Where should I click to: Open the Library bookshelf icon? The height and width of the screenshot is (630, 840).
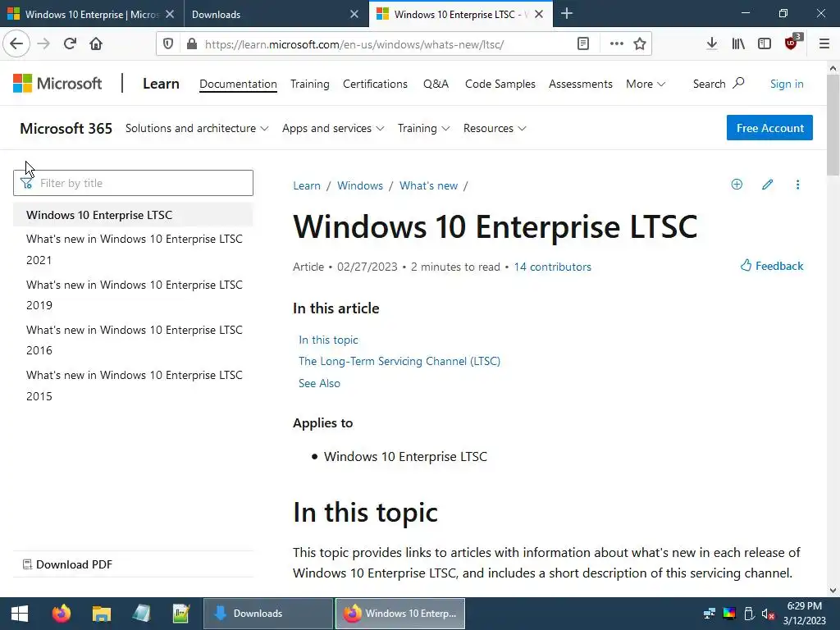pos(738,44)
